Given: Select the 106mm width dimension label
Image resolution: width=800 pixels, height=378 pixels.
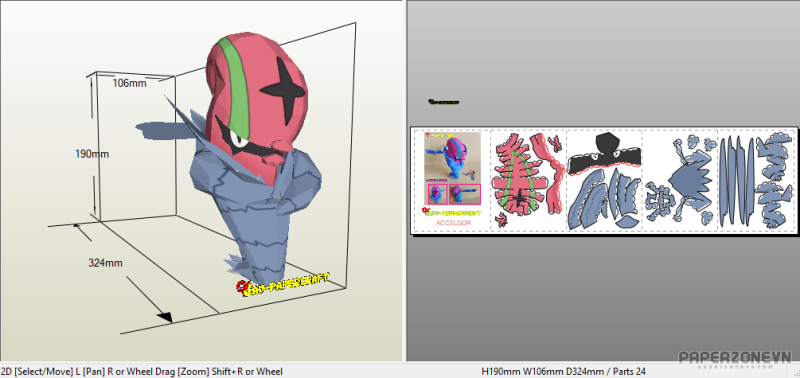Looking at the screenshot, I should point(130,83).
